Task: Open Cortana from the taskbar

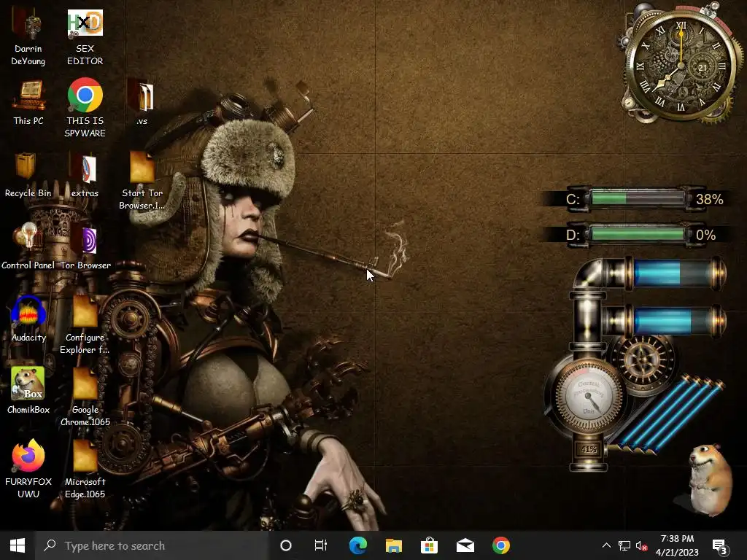Action: [x=286, y=545]
